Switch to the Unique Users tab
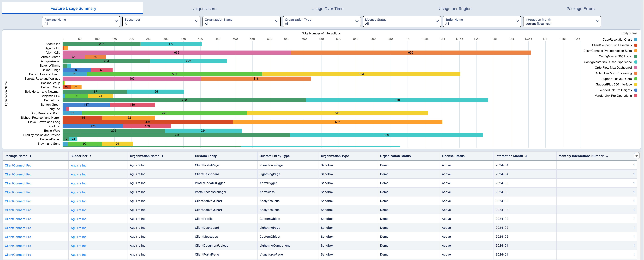 pos(204,9)
